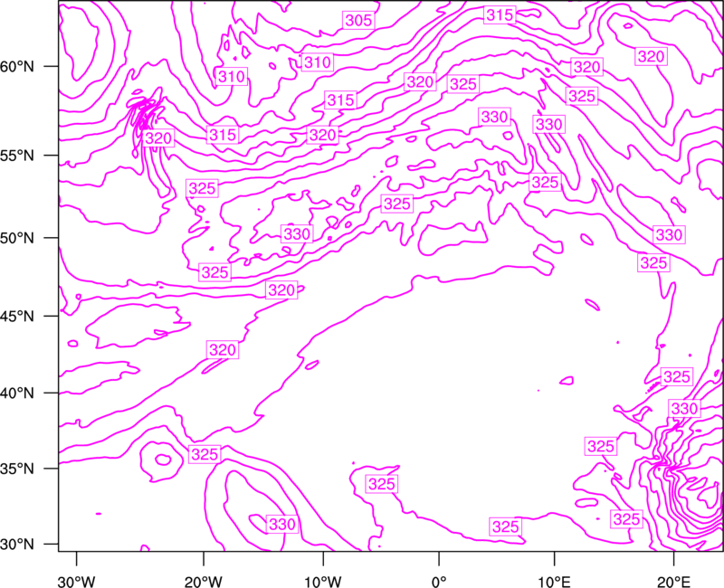This screenshot has width=724, height=588.
Task: Select the 45°N latitude axis label
Action: click(17, 316)
